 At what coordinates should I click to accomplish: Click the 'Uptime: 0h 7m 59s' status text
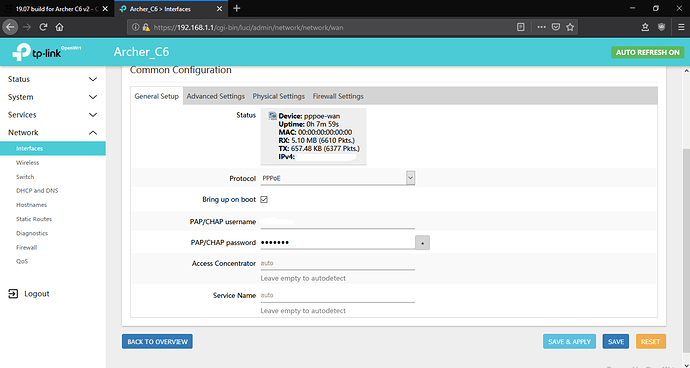[308, 124]
